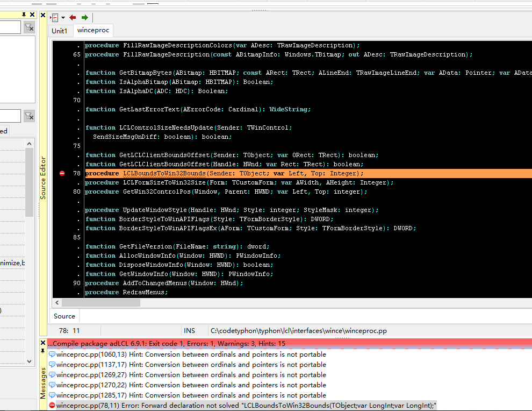Click the red back navigation arrow

tap(73, 17)
